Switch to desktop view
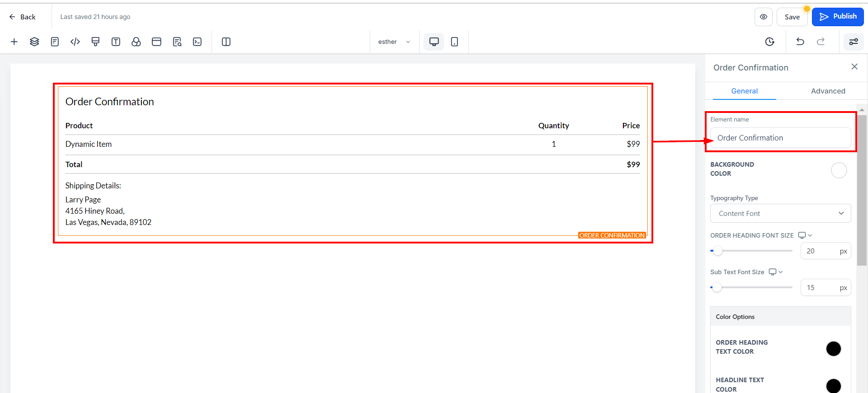 [x=434, y=42]
